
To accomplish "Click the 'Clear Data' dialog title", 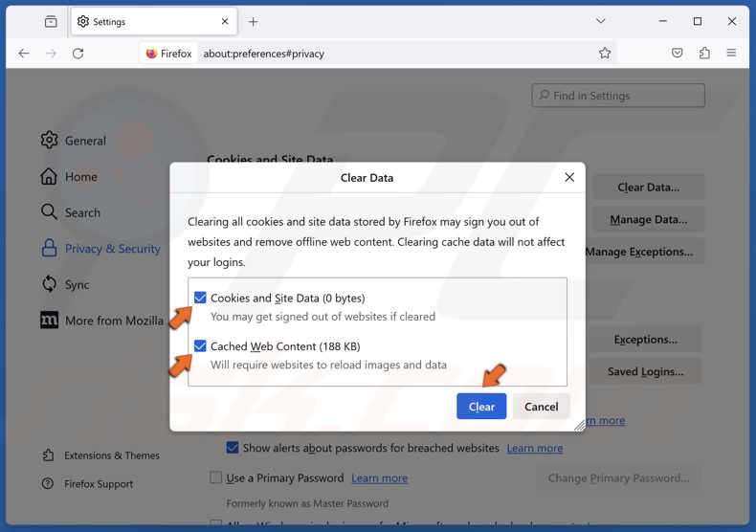I will (367, 178).
